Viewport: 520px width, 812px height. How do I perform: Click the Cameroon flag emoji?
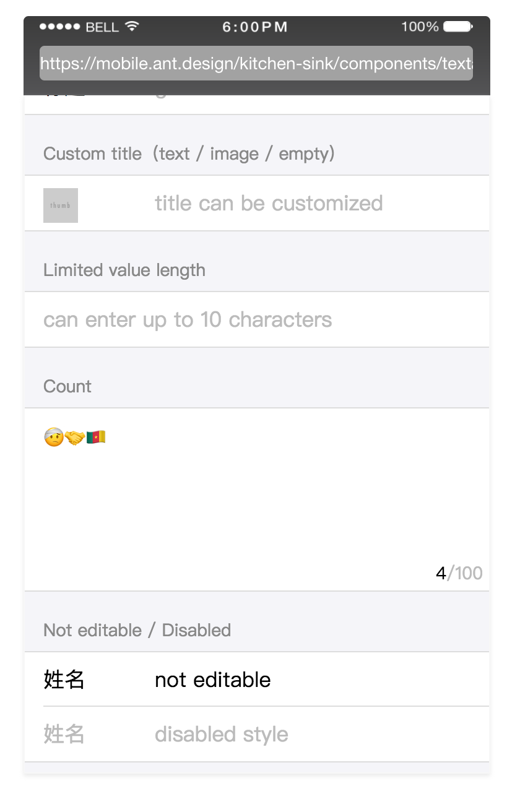coord(96,436)
